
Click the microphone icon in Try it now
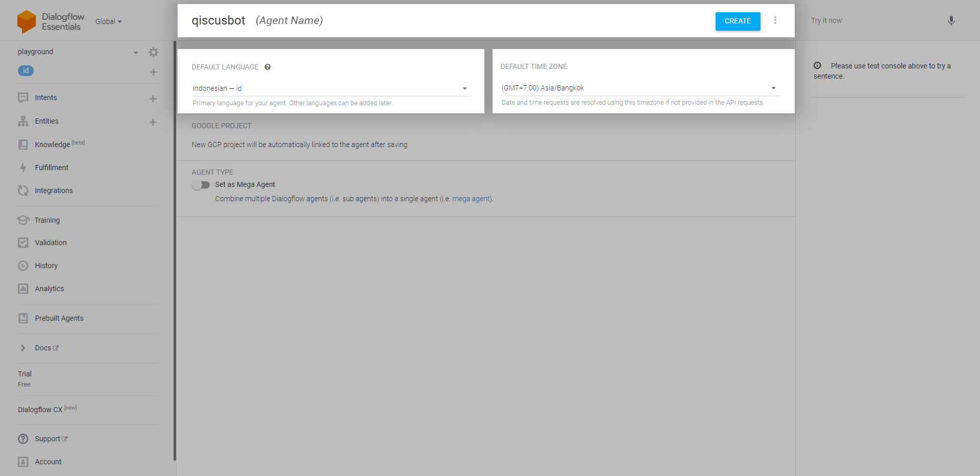(x=951, y=21)
